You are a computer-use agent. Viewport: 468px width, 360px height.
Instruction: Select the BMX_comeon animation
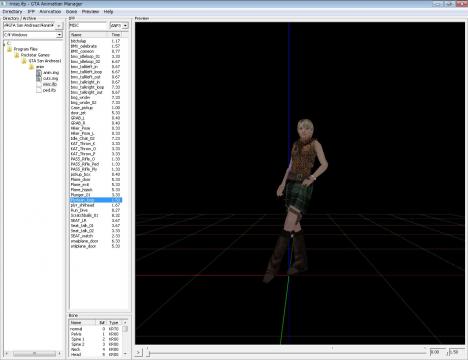(96, 51)
